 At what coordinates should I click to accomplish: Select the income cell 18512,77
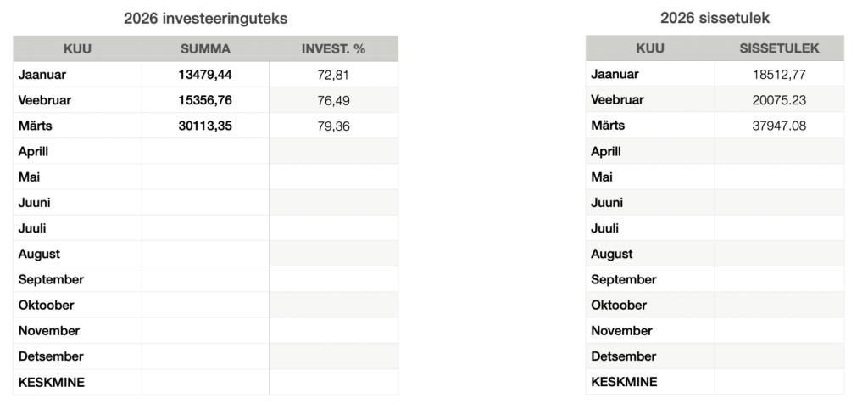pyautogui.click(x=779, y=75)
